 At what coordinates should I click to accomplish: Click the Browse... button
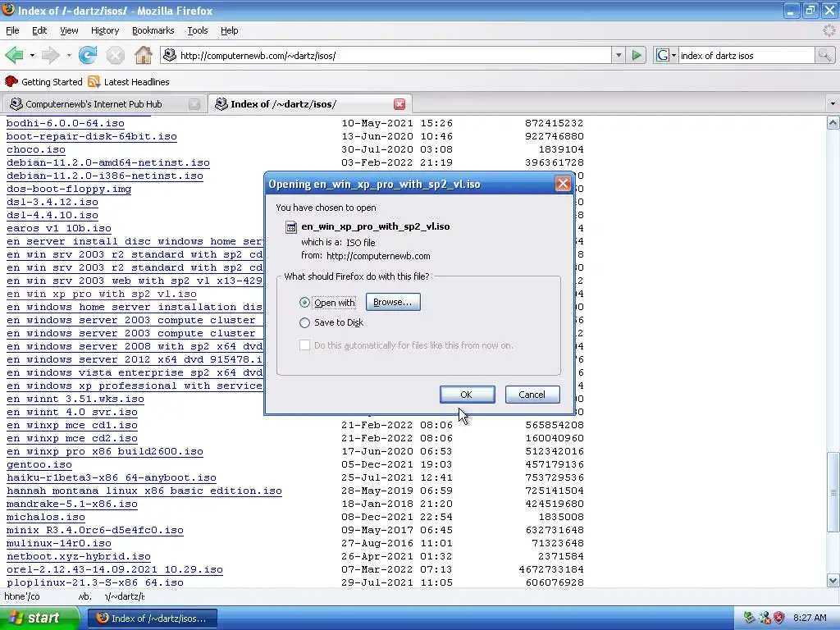393,302
